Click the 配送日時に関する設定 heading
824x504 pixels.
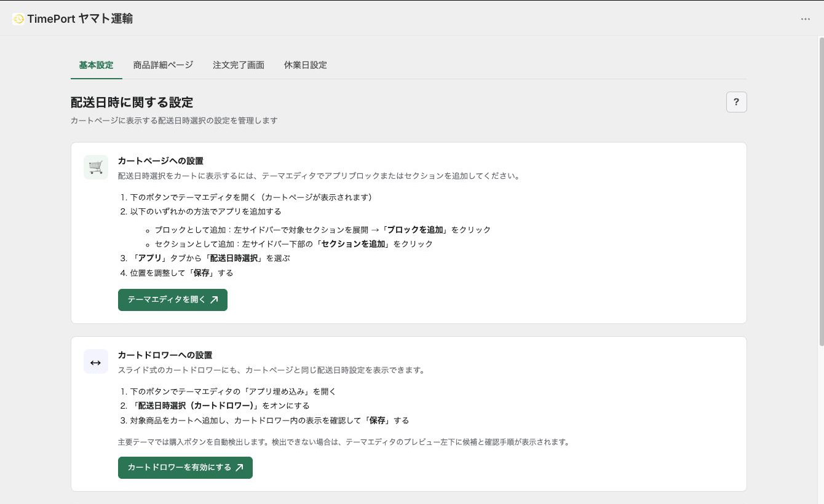point(132,102)
